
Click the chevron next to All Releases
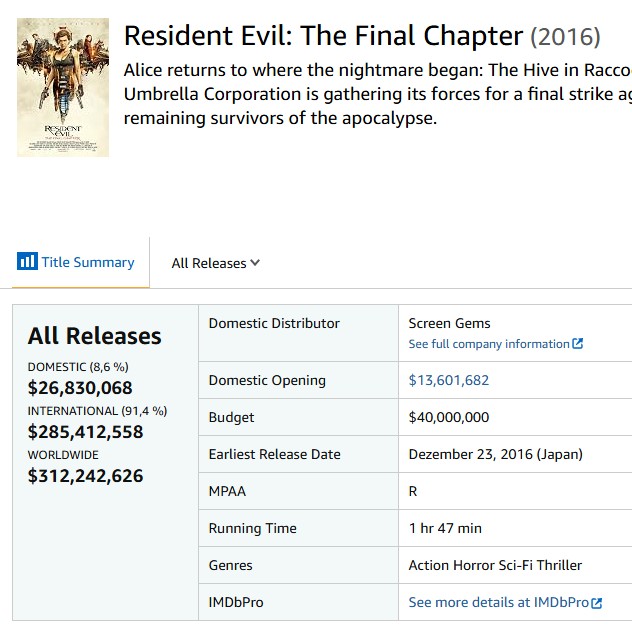(x=255, y=263)
